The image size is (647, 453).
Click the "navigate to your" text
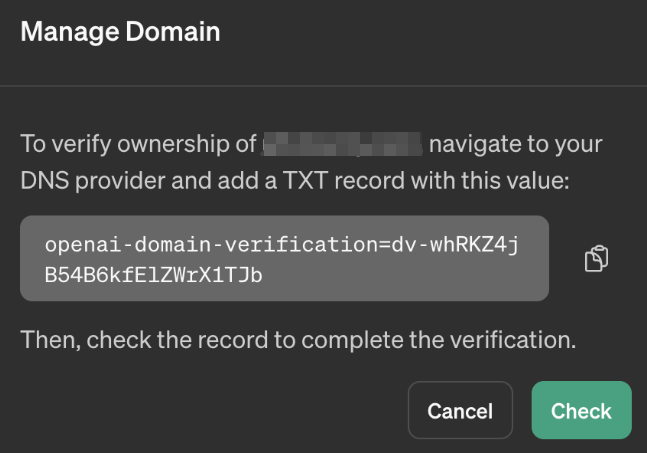[x=515, y=145]
